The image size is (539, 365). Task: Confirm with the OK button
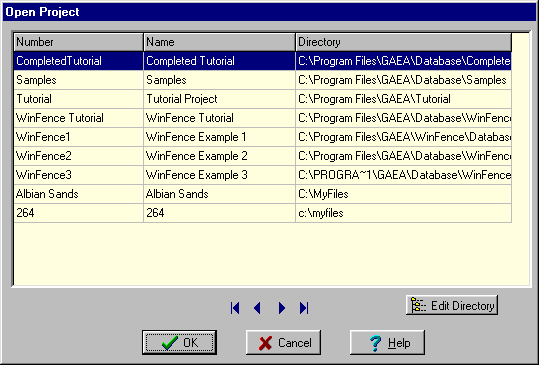pyautogui.click(x=179, y=342)
